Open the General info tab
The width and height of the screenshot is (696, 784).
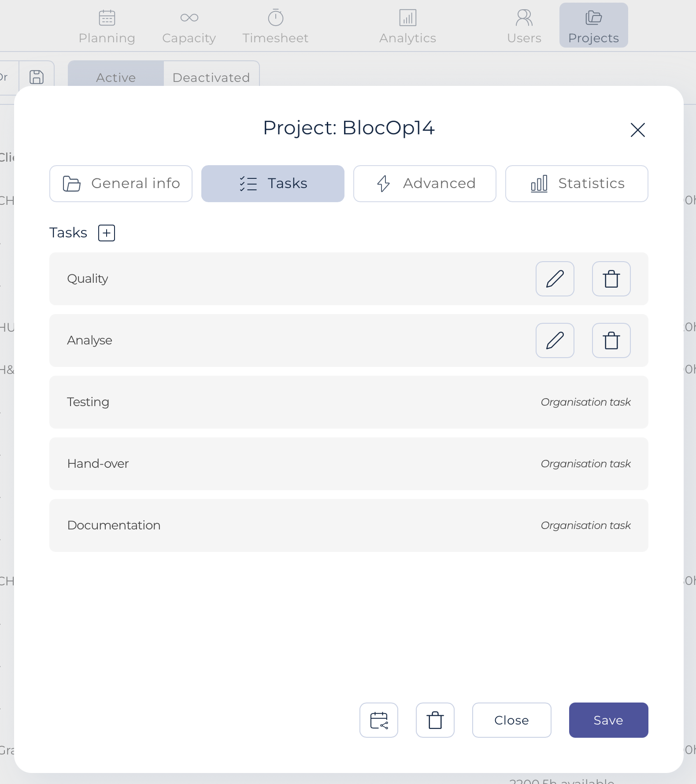click(121, 184)
